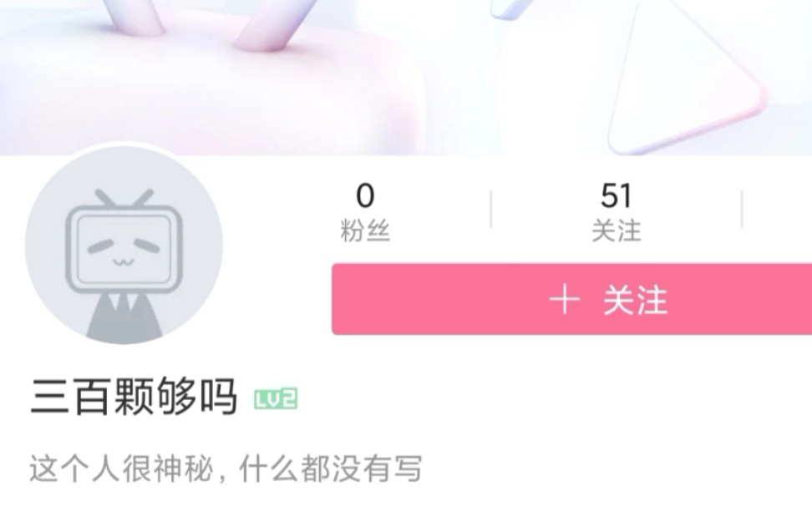Screen dimensions: 812x507
Task: Open the profile header banner image
Action: (406, 78)
